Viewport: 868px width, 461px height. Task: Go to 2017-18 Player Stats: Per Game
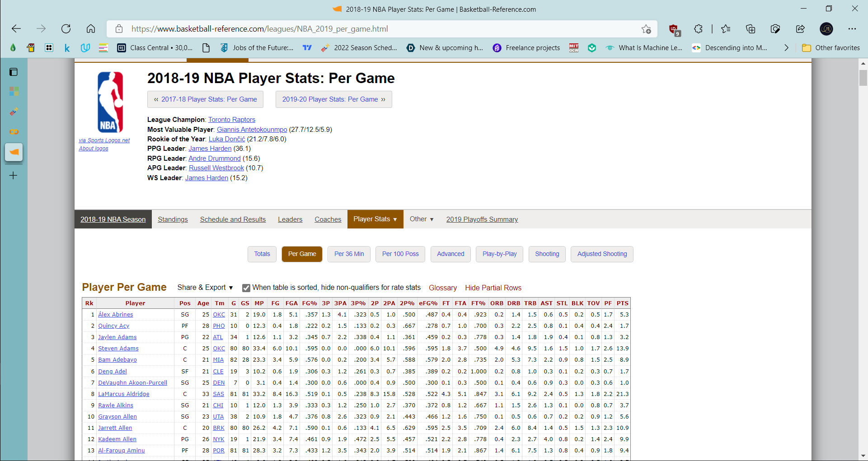pos(206,99)
